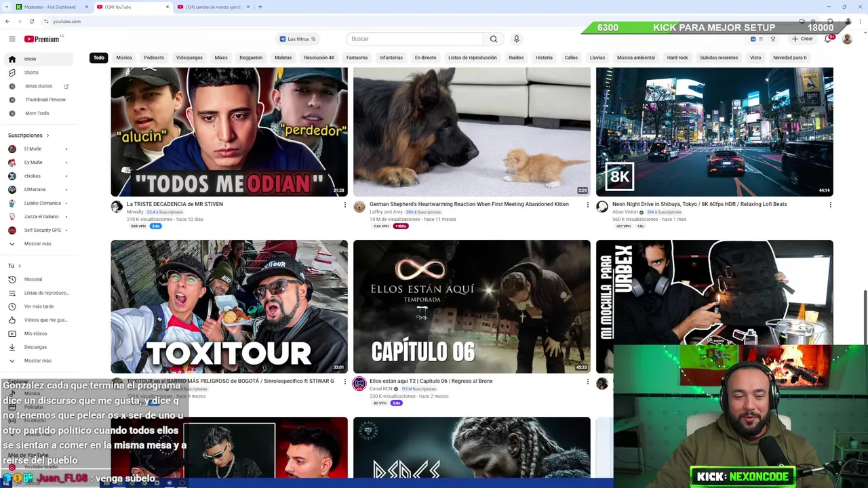Open options for Ellos están aquí video

click(587, 382)
